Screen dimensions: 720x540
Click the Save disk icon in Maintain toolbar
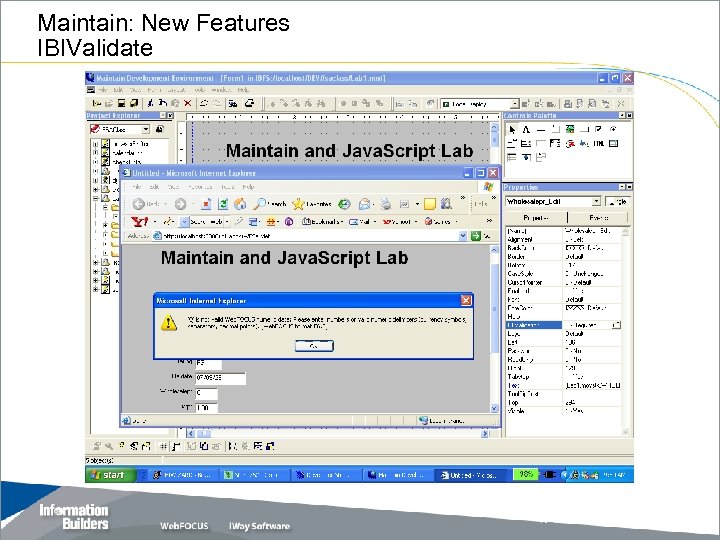tap(121, 103)
